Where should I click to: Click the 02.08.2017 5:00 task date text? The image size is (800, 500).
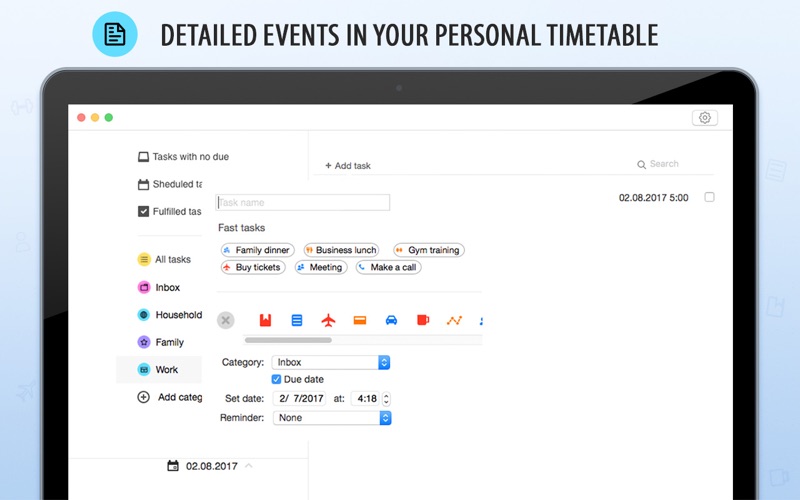coord(654,197)
